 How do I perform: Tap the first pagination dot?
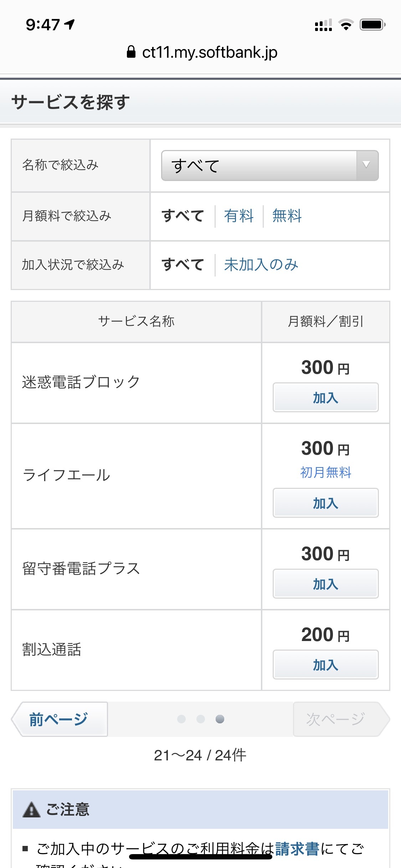point(181,719)
